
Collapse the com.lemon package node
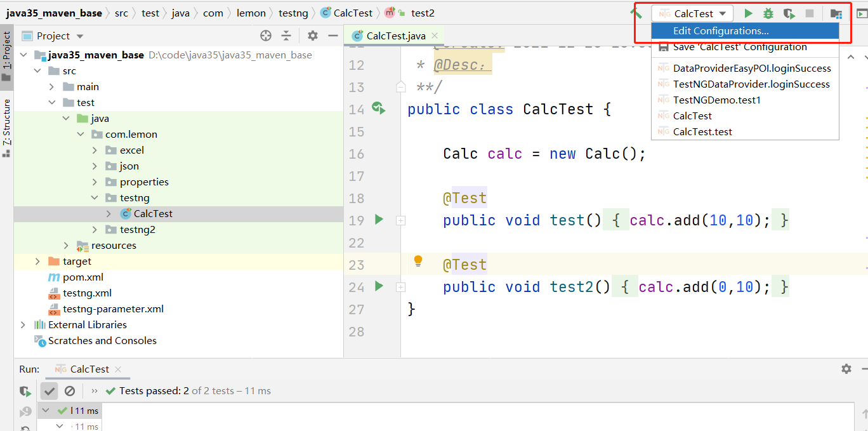click(x=81, y=135)
